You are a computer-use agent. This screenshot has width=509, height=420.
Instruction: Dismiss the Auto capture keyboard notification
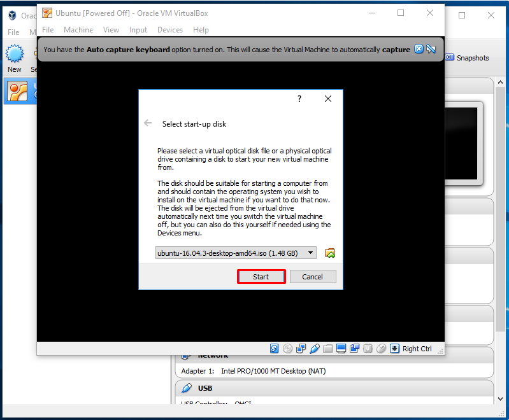click(x=419, y=49)
